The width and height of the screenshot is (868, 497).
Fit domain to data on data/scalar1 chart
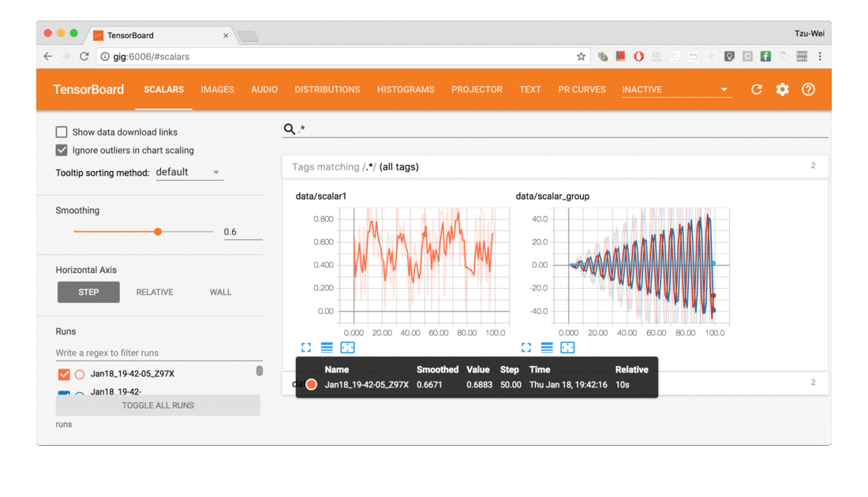(347, 347)
